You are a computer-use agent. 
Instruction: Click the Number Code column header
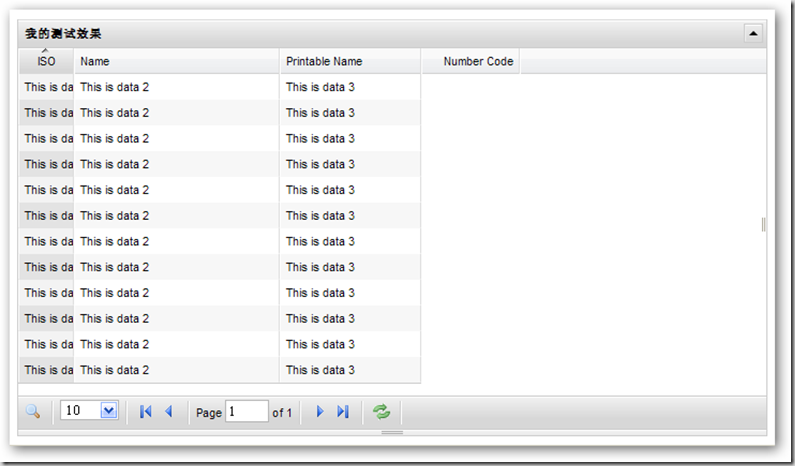point(478,62)
